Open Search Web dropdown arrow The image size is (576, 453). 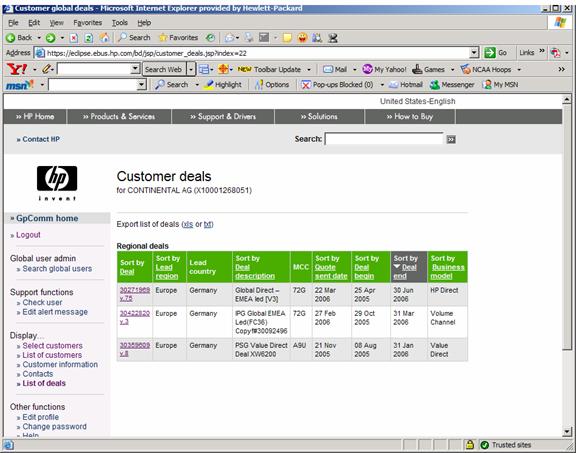(x=191, y=69)
